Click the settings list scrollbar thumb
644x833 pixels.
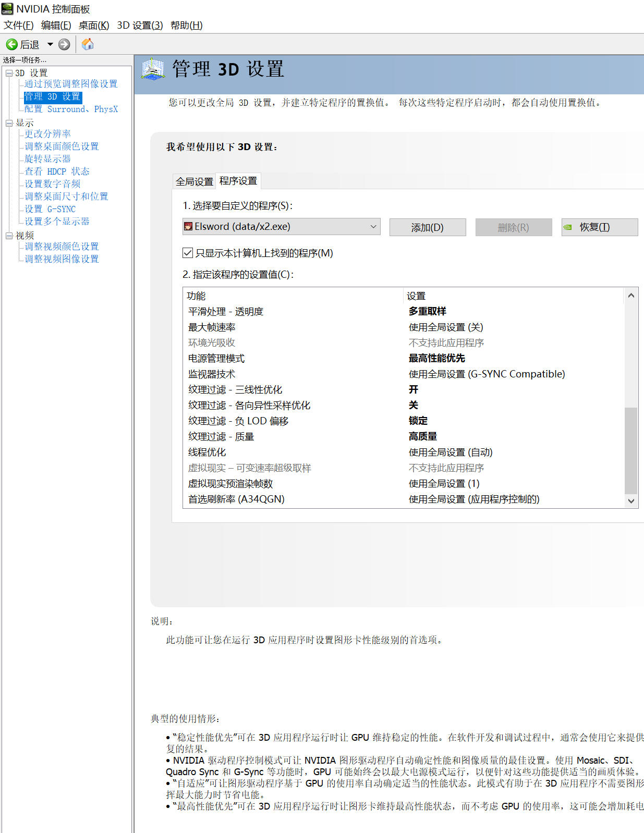point(631,450)
